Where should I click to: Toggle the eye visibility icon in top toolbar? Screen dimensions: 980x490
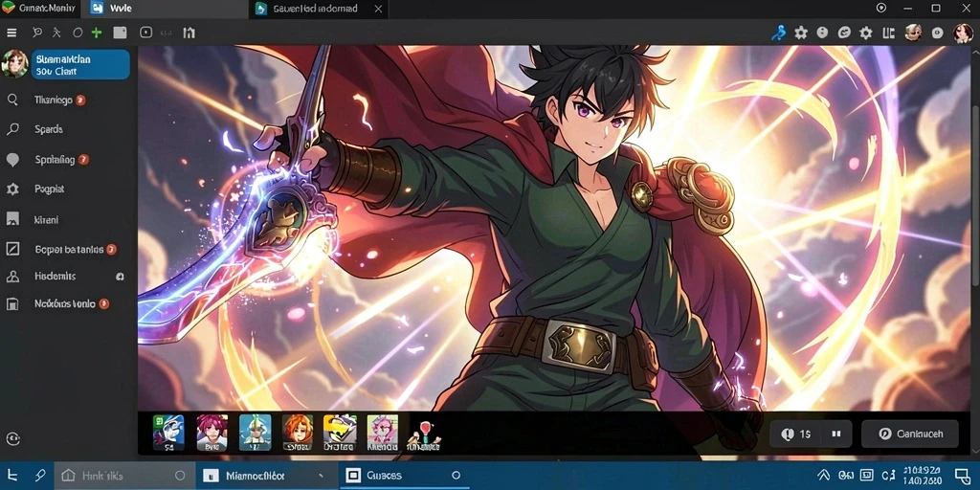[x=936, y=33]
